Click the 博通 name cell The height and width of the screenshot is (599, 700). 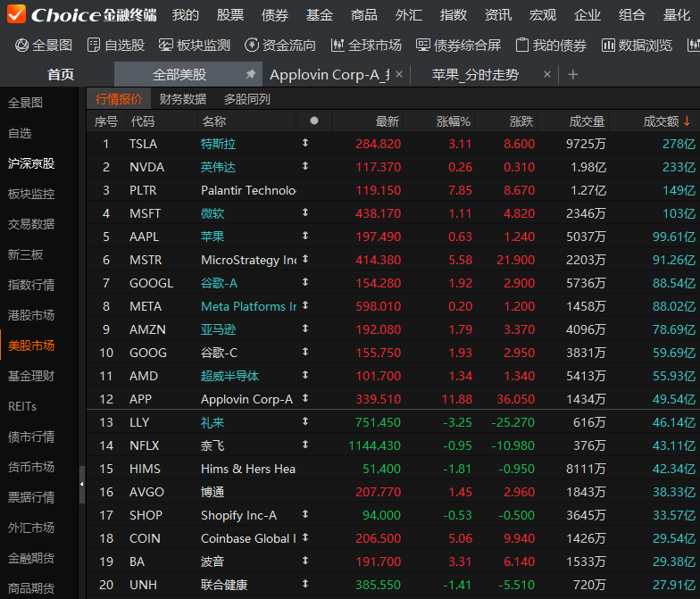point(212,492)
